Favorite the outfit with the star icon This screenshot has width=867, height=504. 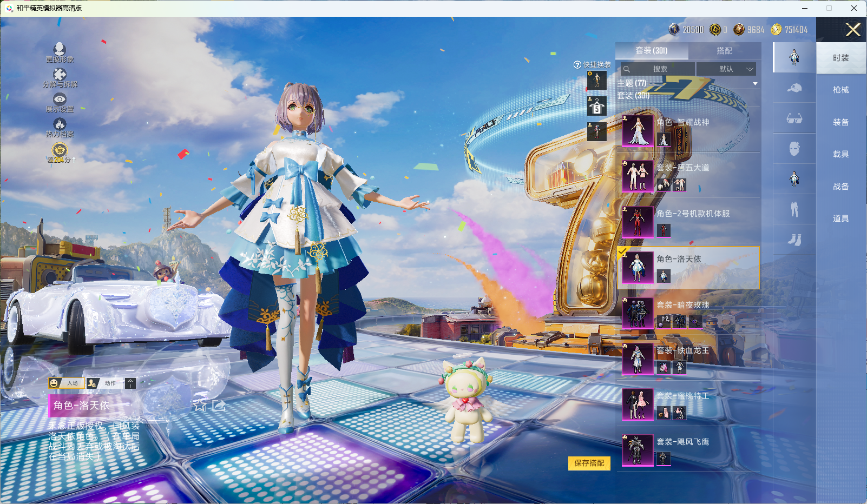coord(200,406)
